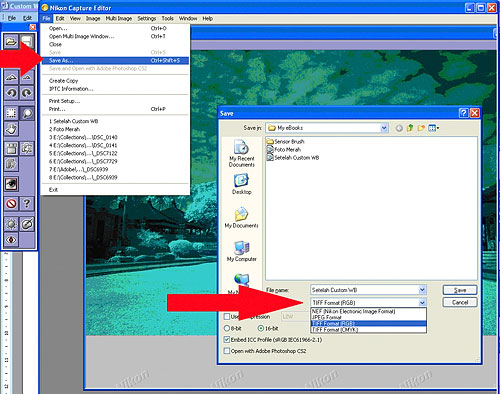Select the hand grab tool
The image size is (500, 394).
tap(11, 129)
